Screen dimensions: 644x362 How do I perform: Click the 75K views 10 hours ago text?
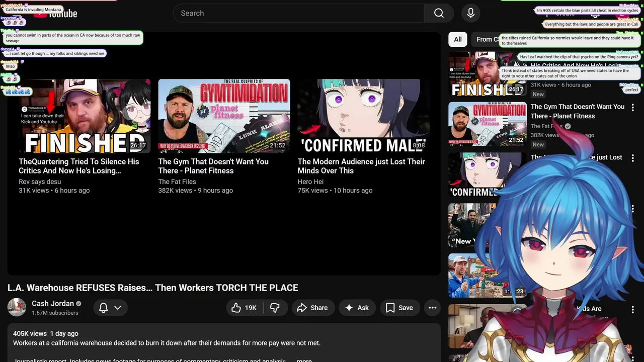tap(335, 191)
